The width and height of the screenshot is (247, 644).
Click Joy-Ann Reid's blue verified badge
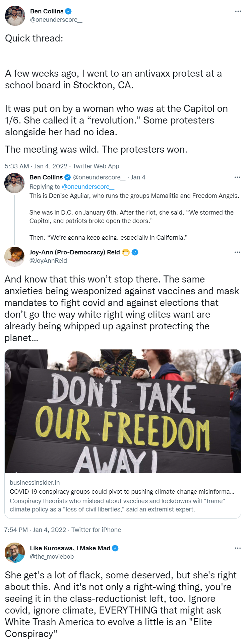[135, 252]
